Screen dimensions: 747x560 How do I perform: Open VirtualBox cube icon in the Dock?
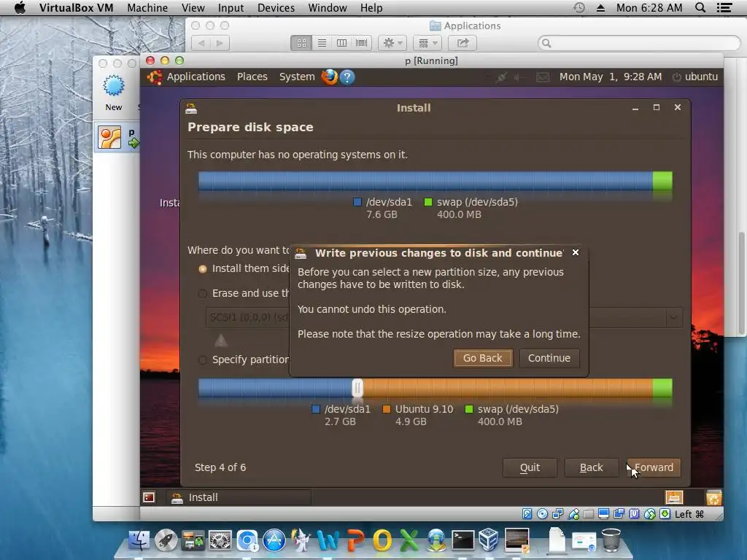(x=489, y=540)
